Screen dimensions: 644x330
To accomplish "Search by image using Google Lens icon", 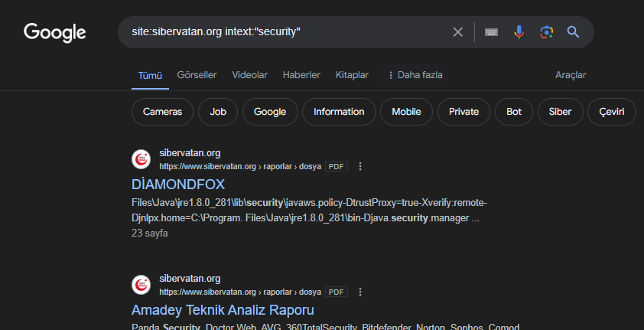I will point(546,32).
